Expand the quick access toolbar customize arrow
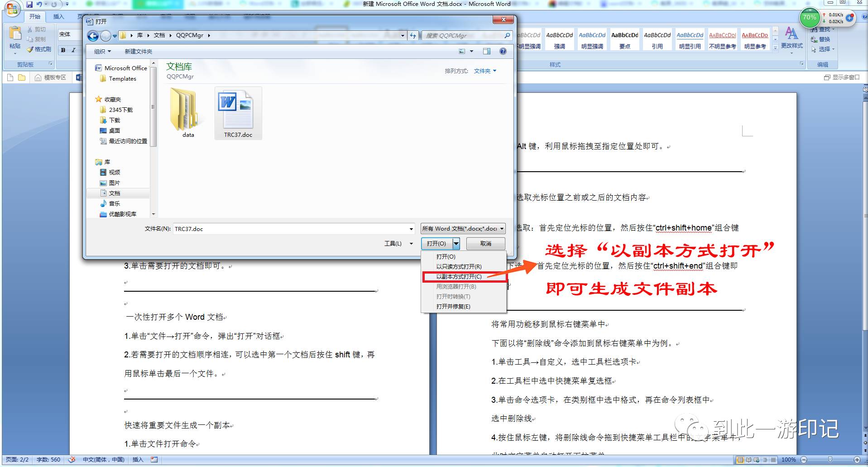 (x=67, y=5)
